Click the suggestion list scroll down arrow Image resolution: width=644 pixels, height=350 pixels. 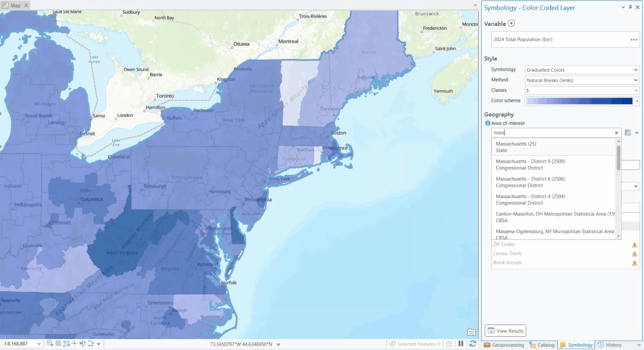point(618,236)
